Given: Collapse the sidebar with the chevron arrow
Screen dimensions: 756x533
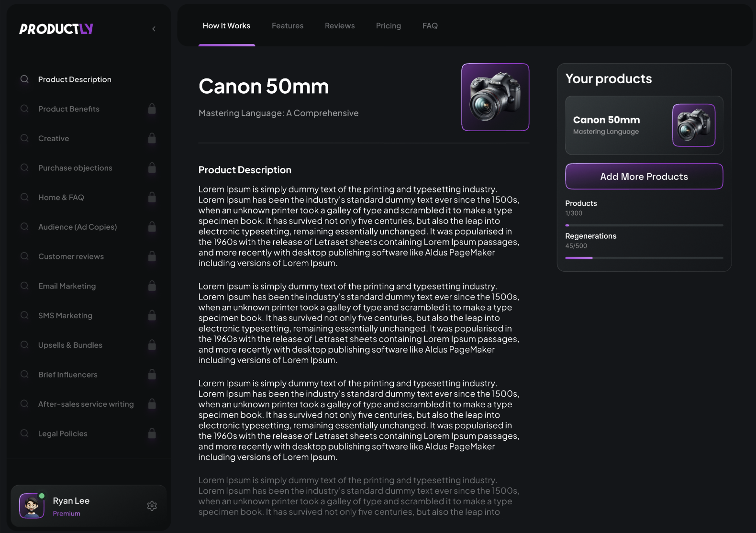Looking at the screenshot, I should tap(154, 29).
